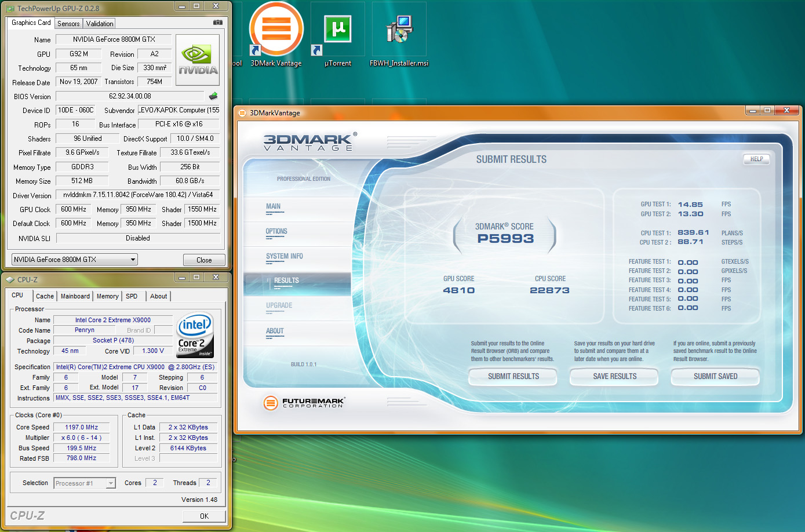
Task: Click the GPU-Z screenshot camera icon
Action: pos(218,23)
